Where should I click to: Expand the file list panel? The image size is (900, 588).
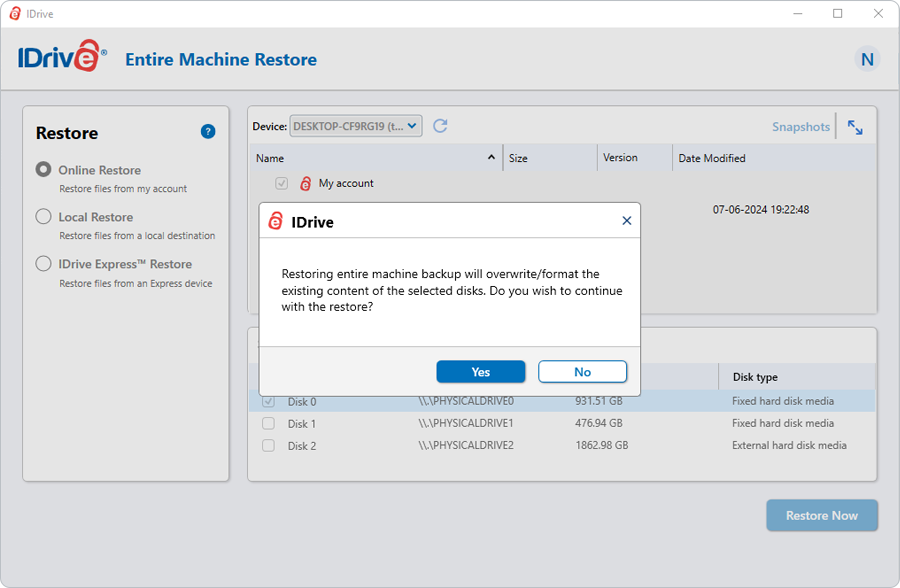click(x=855, y=127)
